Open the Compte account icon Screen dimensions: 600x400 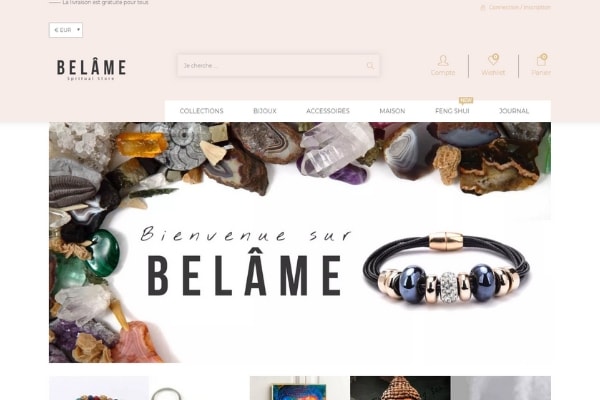[x=443, y=60]
